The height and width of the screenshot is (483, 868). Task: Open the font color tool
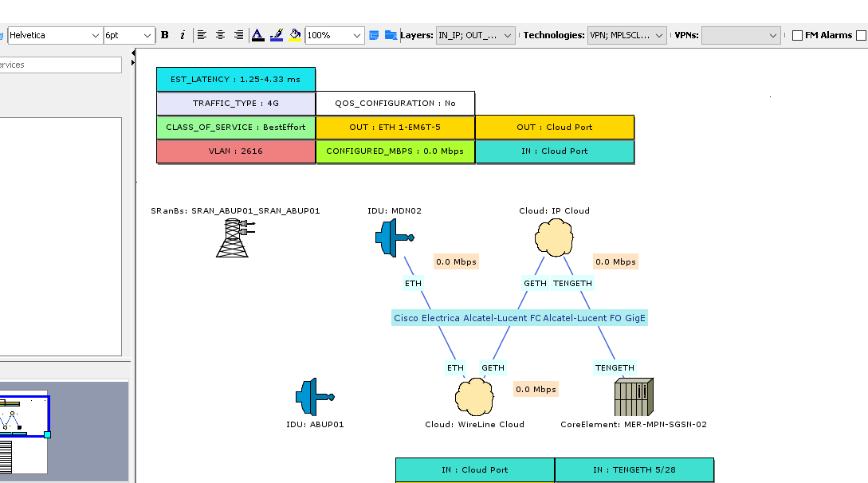click(257, 35)
